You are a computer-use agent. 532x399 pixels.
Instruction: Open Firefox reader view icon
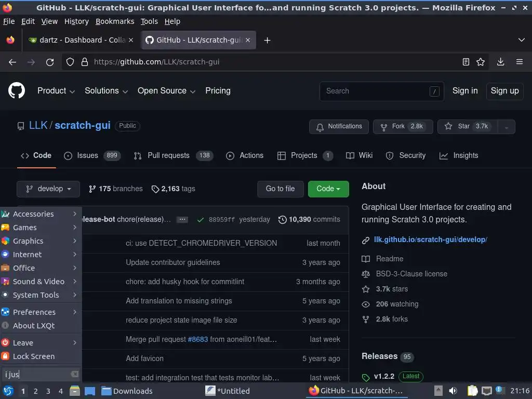coord(466,62)
